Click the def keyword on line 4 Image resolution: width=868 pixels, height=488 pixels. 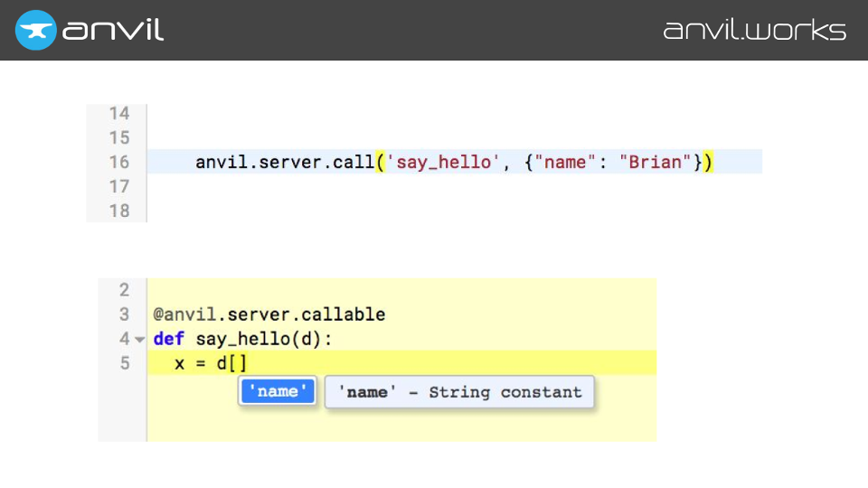(169, 339)
